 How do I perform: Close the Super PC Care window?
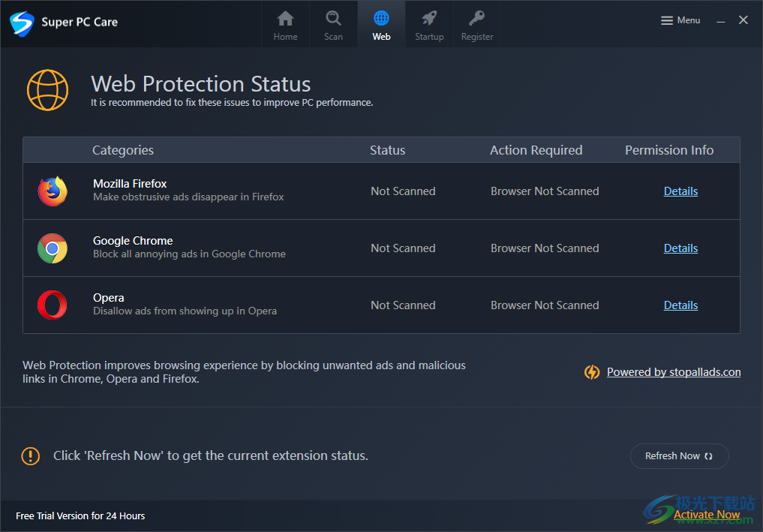(x=743, y=20)
